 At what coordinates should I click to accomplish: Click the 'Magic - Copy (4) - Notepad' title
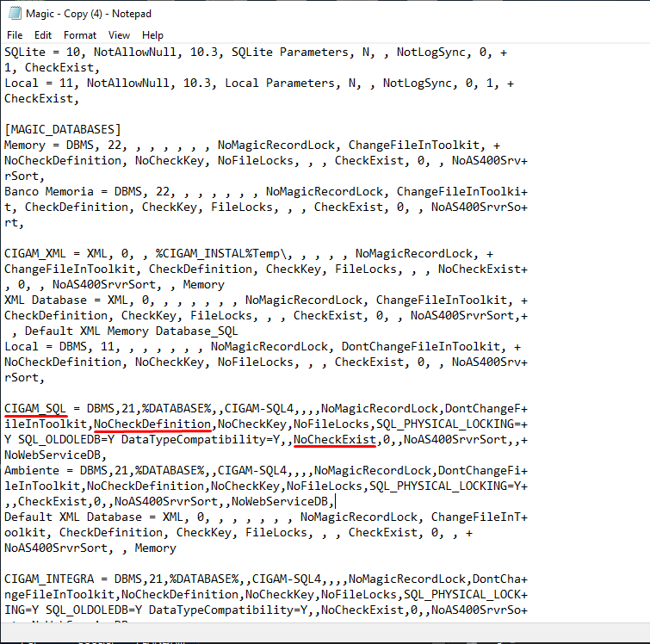pos(89,14)
